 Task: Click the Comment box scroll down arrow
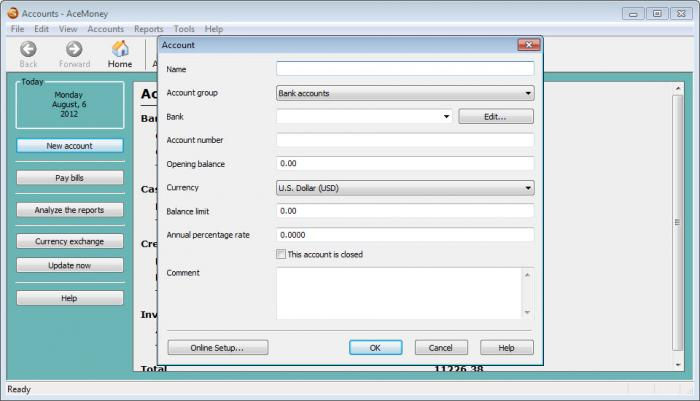[x=527, y=312]
